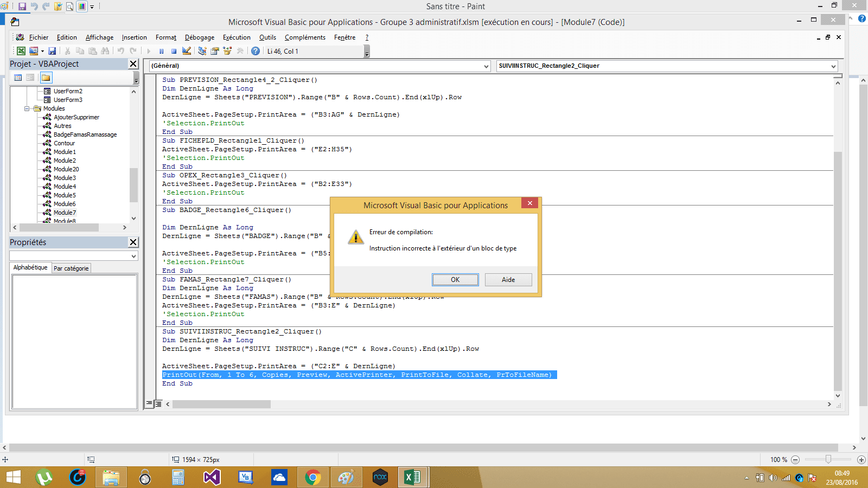Click the Paint zoom slider handle
The height and width of the screenshot is (488, 868).
point(828,459)
